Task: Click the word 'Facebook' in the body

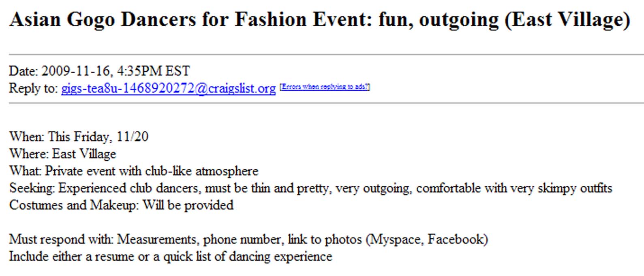Action: coord(455,239)
